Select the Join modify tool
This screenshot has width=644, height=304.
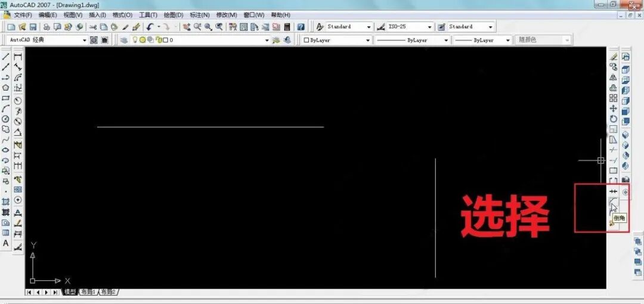point(613,191)
